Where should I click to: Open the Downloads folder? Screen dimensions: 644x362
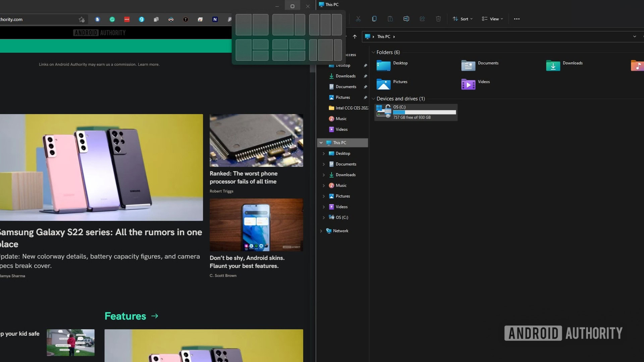click(x=572, y=63)
